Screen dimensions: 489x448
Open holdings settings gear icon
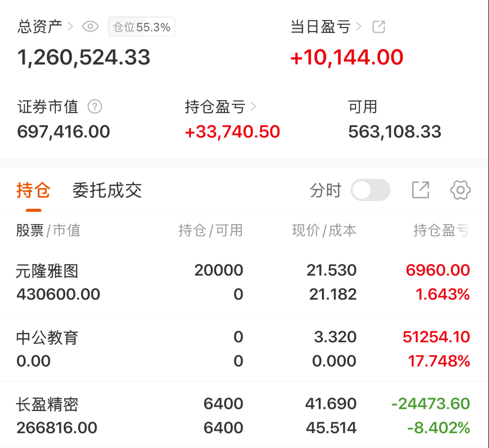460,190
